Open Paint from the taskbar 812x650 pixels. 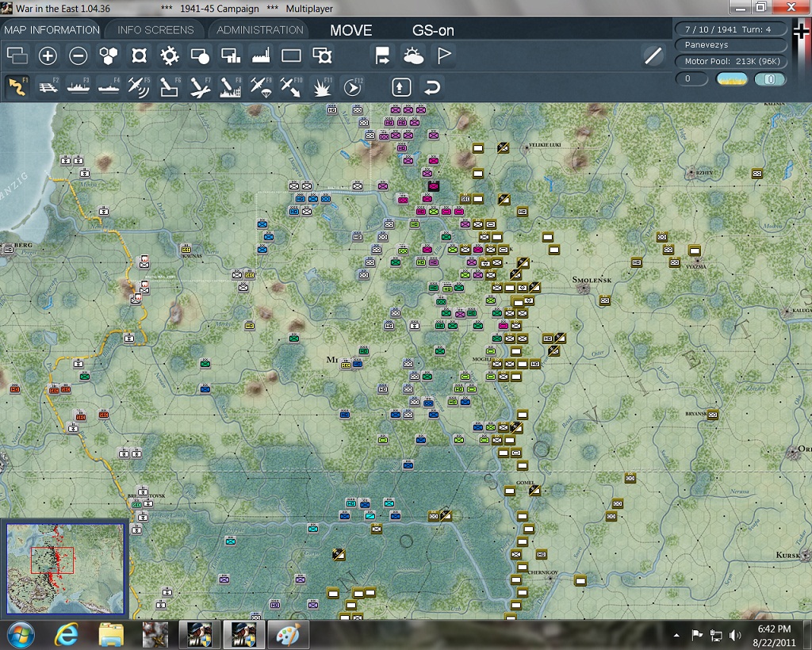(288, 634)
